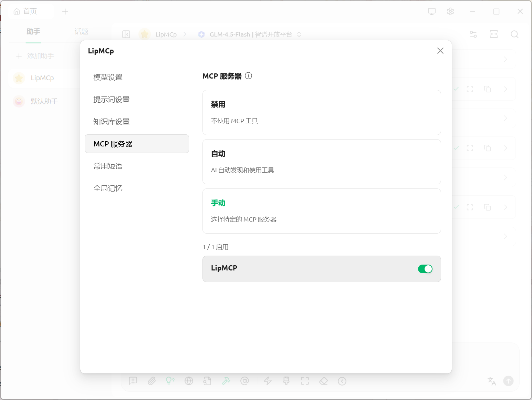Click 添加助手 button

tap(35, 56)
